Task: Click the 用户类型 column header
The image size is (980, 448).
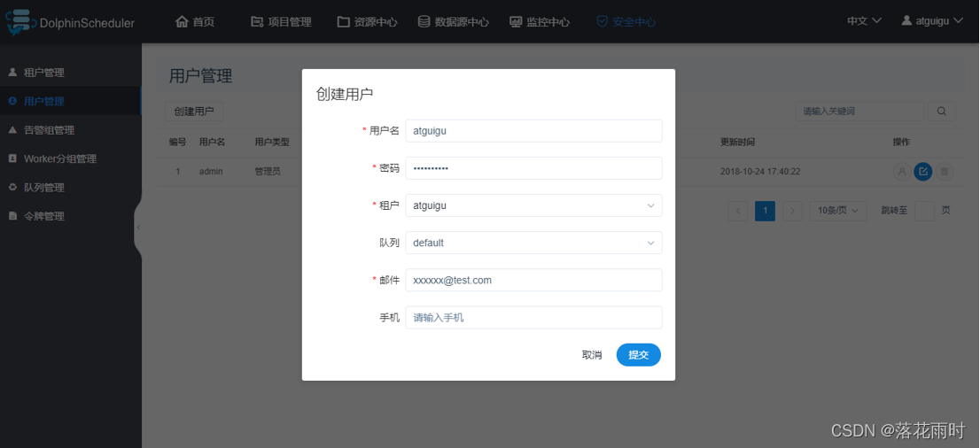Action: [x=272, y=142]
